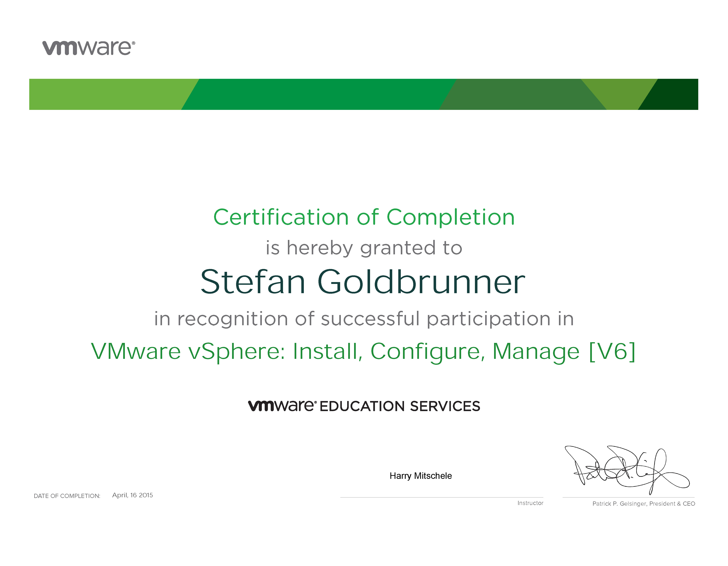
Task: Click the 'is hereby granted to' text
Action: (x=364, y=248)
